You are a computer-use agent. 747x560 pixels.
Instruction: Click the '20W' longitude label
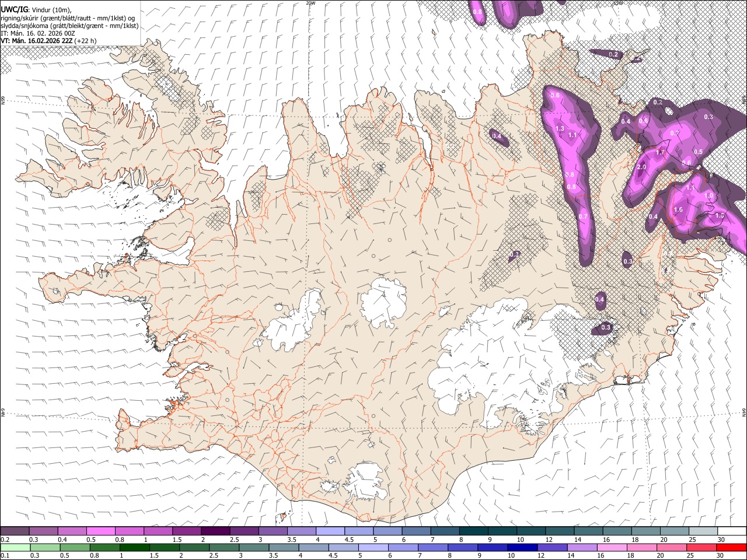(310, 3)
